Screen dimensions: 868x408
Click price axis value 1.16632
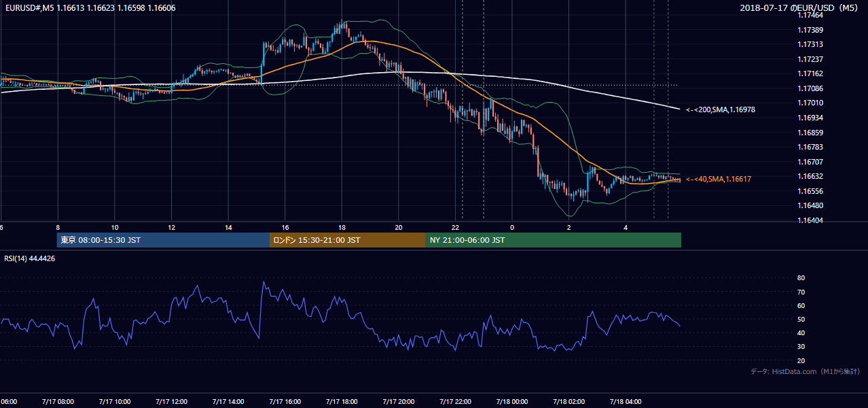812,176
